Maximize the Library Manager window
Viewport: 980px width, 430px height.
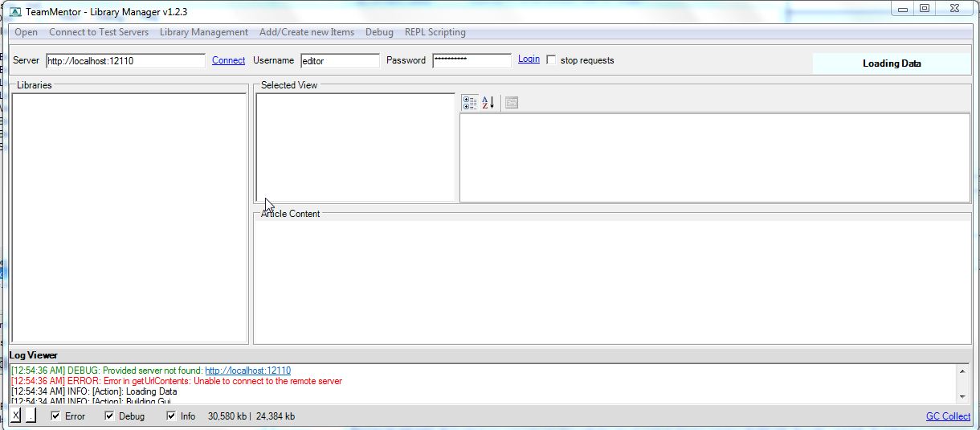[925, 8]
